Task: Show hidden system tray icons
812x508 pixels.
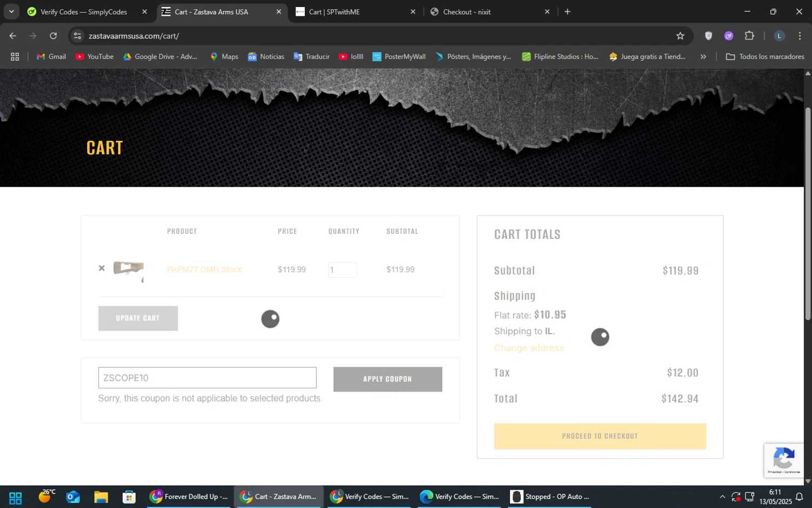Action: 722,497
